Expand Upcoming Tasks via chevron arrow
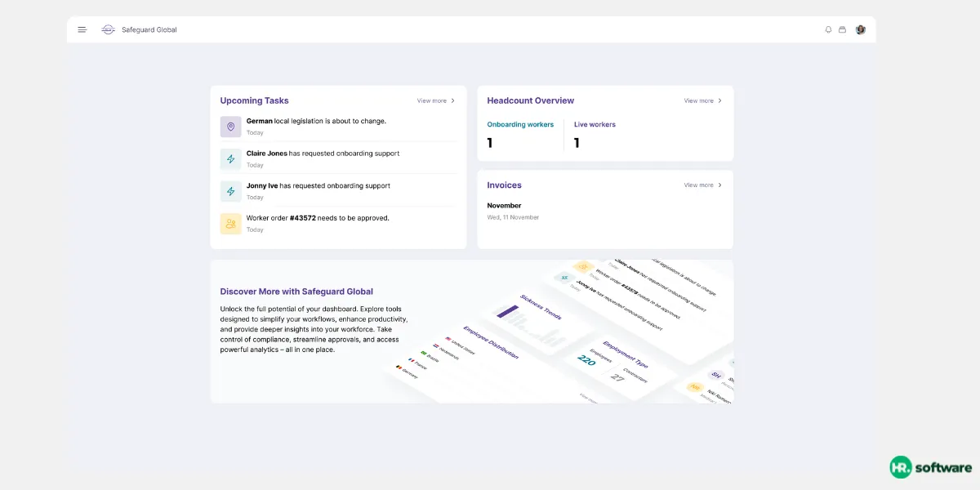 [453, 101]
